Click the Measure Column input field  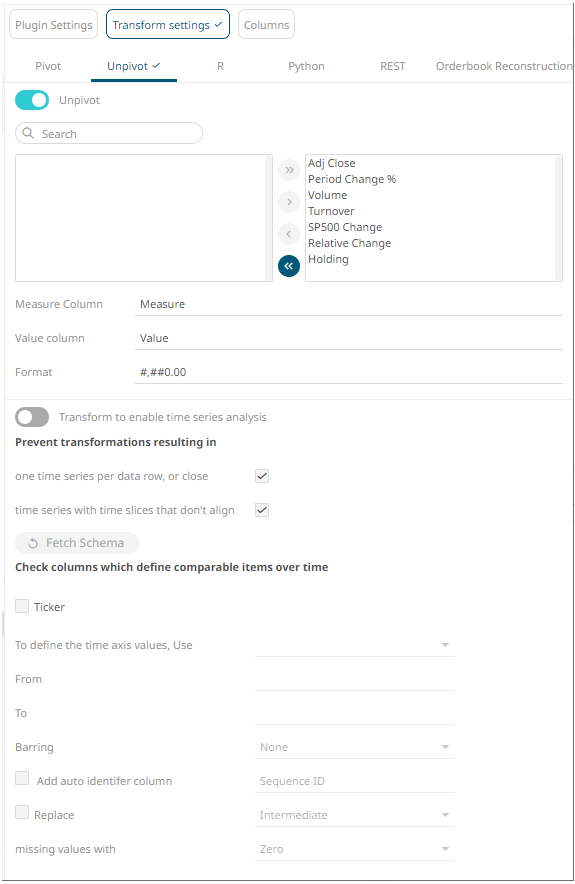tap(348, 304)
